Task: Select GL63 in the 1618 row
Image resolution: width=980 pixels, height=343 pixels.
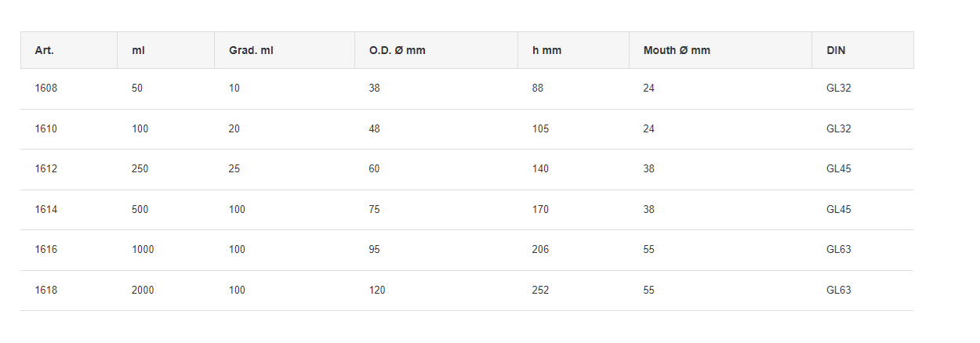Action: (x=839, y=291)
